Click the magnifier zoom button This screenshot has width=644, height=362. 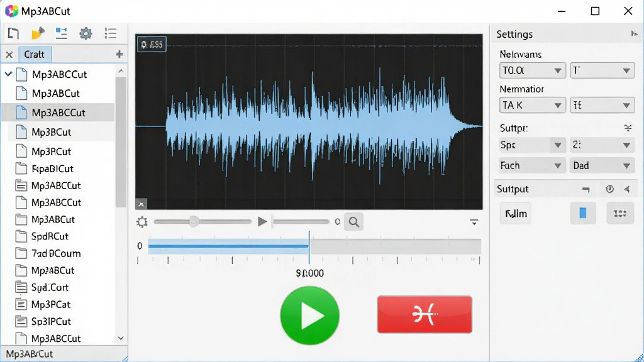(x=353, y=222)
